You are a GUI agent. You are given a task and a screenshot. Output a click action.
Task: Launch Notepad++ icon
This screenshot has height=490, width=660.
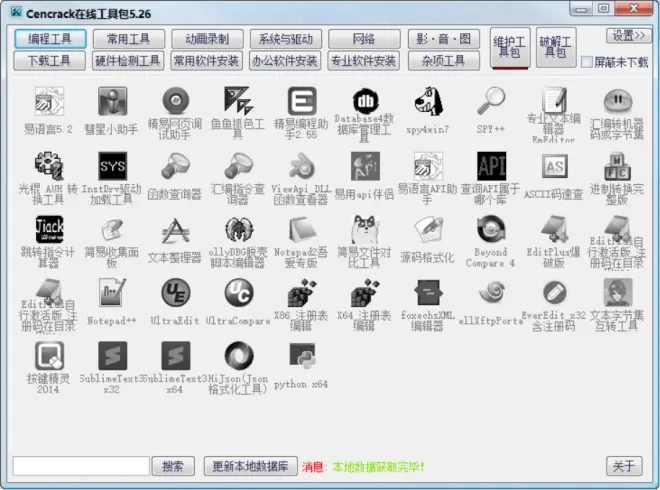pos(112,293)
